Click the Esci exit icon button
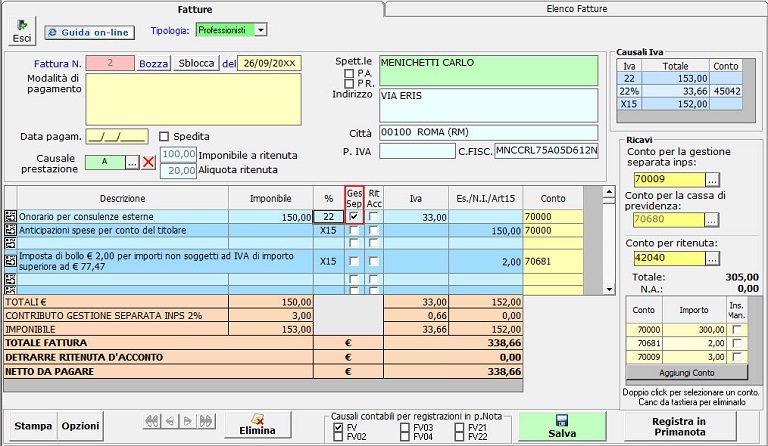The image size is (768, 446). click(21, 31)
